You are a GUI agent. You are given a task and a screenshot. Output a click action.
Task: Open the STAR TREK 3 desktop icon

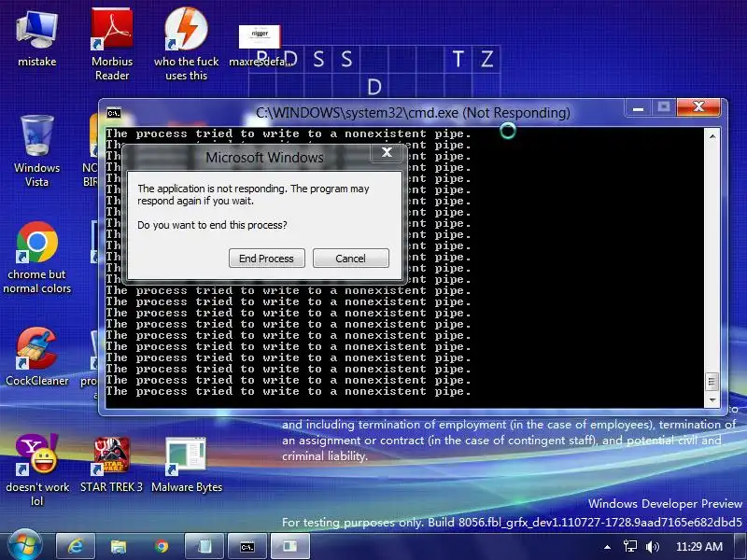click(111, 464)
